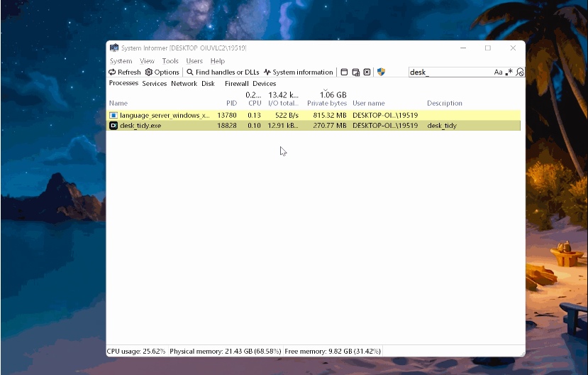Click the System Informer title bar icon

tap(114, 48)
